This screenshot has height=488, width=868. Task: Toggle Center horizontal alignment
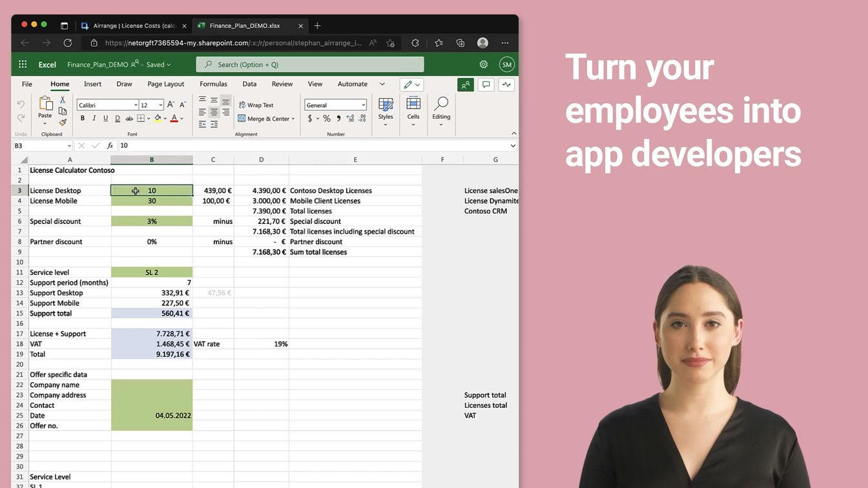point(214,112)
